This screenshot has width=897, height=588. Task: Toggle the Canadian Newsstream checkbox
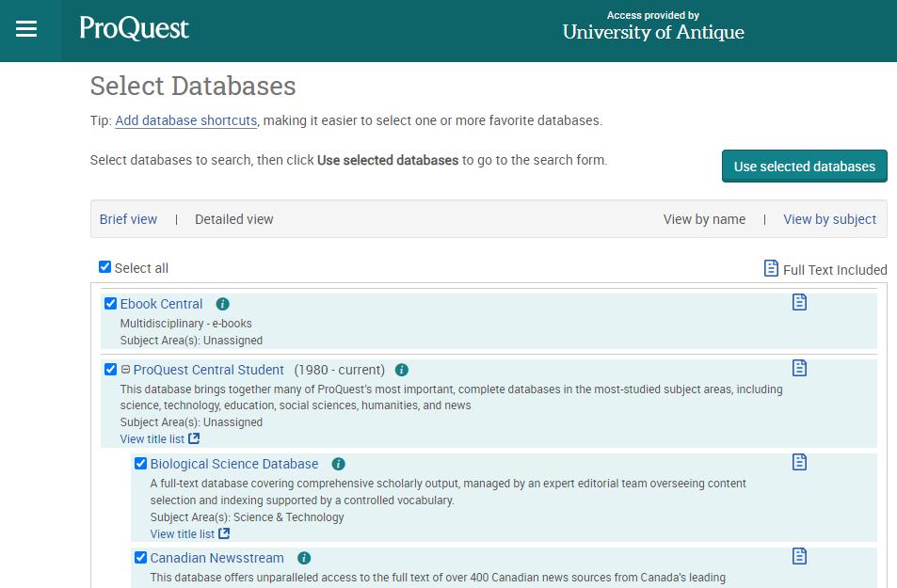tap(140, 558)
